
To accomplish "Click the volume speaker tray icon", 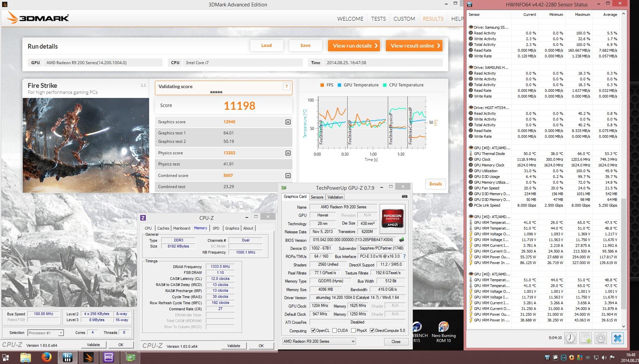I will (603, 358).
